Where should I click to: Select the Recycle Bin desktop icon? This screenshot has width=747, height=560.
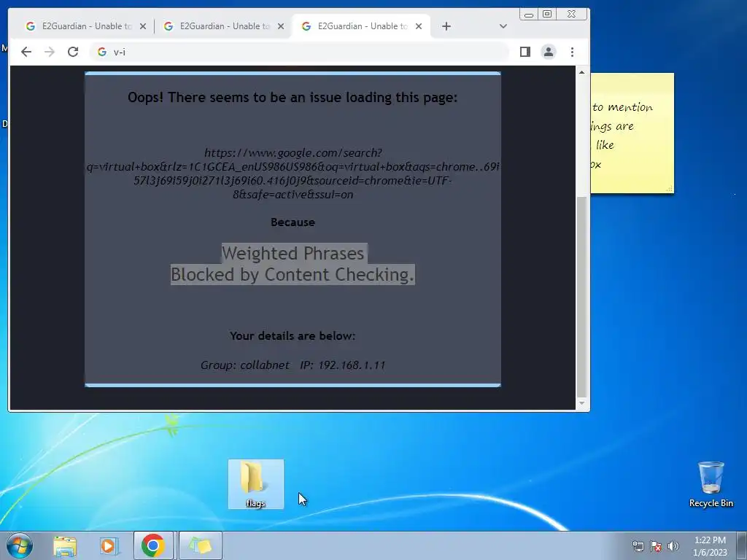(x=711, y=484)
